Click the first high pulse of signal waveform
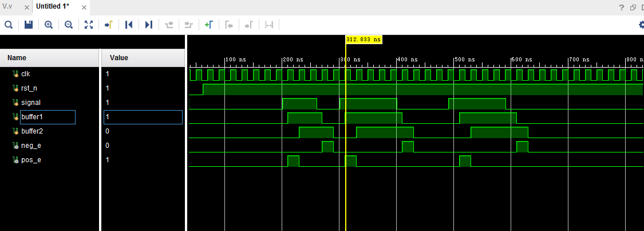The height and width of the screenshot is (231, 644). tap(300, 104)
